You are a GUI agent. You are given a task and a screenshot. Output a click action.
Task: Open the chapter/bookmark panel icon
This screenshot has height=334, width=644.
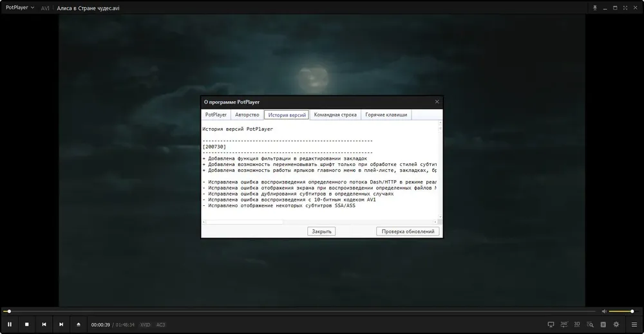603,324
